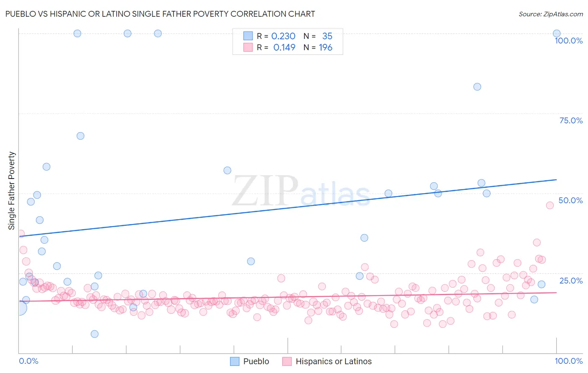Screen dimensions: 588x373
Task: Click the Pueblo point at top-right 100% corner
Action: click(x=557, y=33)
